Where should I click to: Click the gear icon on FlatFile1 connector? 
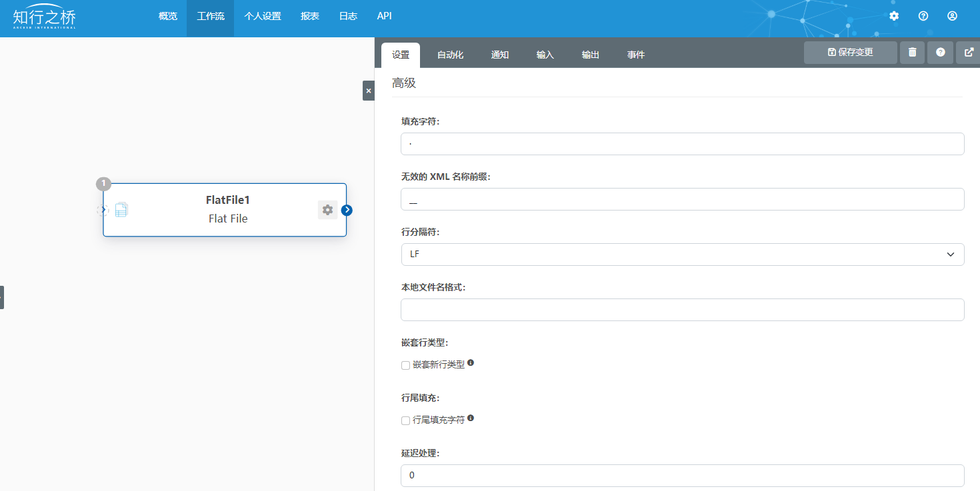[327, 210]
